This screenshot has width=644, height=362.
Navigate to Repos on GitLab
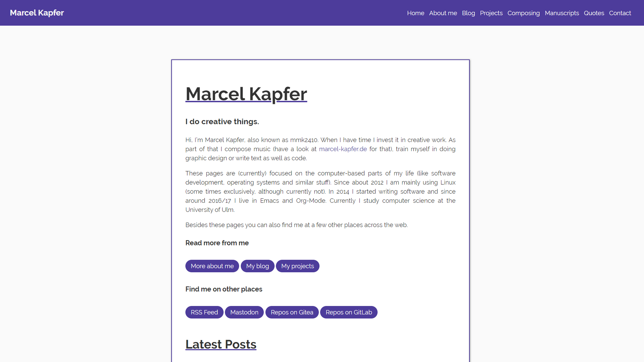coord(349,312)
